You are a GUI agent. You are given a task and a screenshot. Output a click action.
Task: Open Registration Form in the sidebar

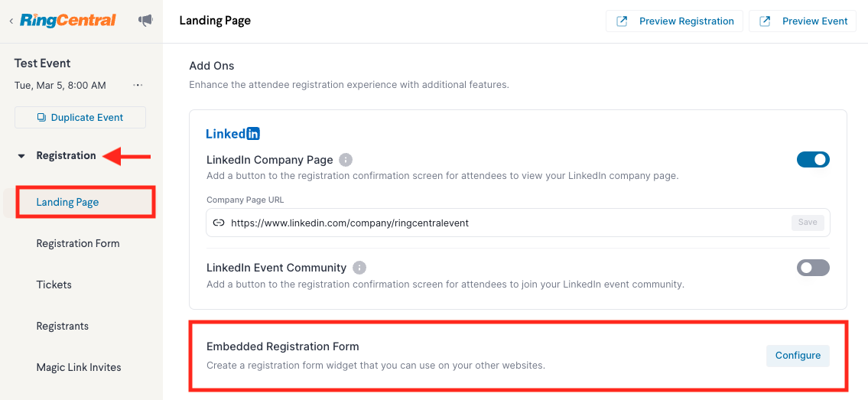point(78,243)
